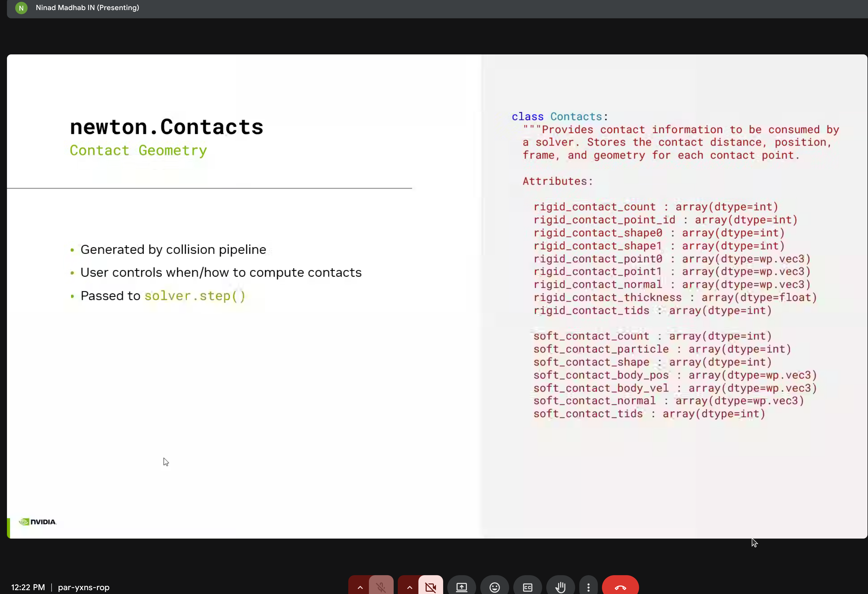The width and height of the screenshot is (868, 594).
Task: Expand audio settings chevron
Action: pos(360,587)
